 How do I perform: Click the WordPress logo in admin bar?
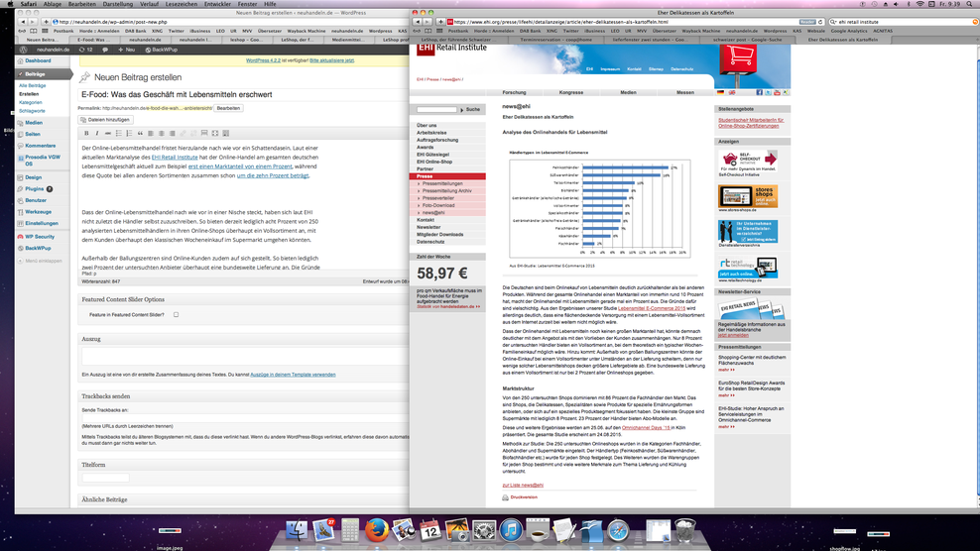(x=24, y=50)
